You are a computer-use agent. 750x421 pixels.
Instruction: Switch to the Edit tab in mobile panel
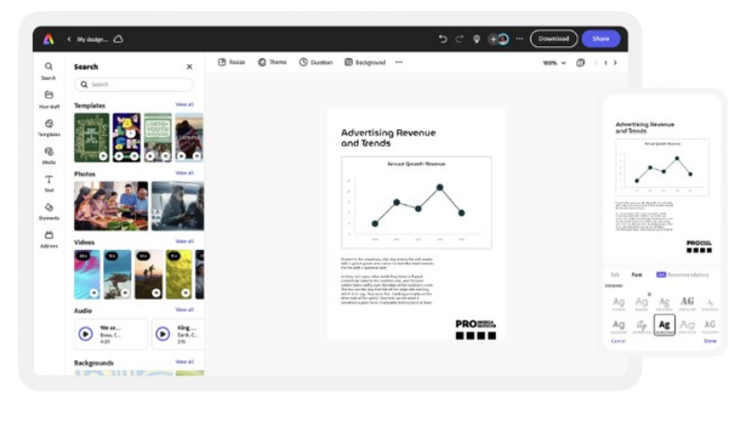tap(615, 275)
